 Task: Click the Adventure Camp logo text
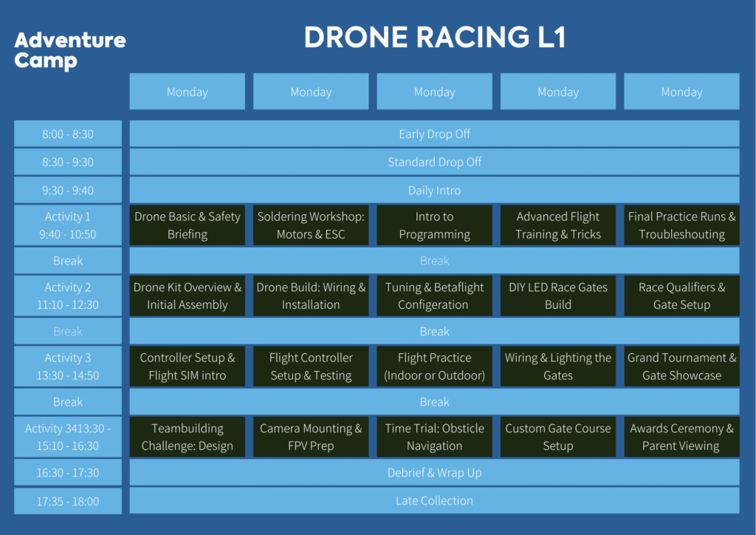pyautogui.click(x=69, y=50)
